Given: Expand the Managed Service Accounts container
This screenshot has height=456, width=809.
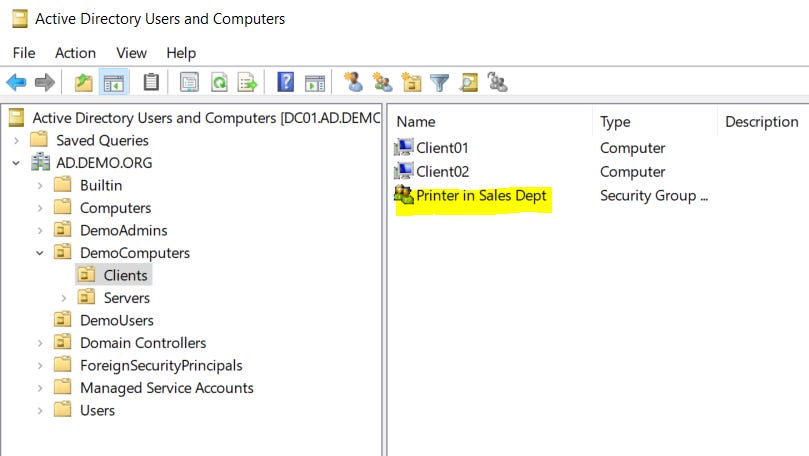Looking at the screenshot, I should click(x=40, y=388).
